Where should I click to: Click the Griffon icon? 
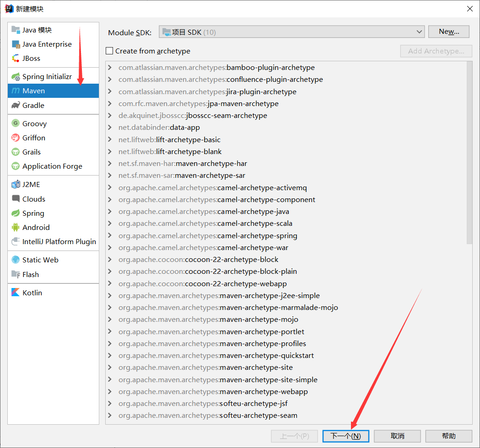[16, 138]
